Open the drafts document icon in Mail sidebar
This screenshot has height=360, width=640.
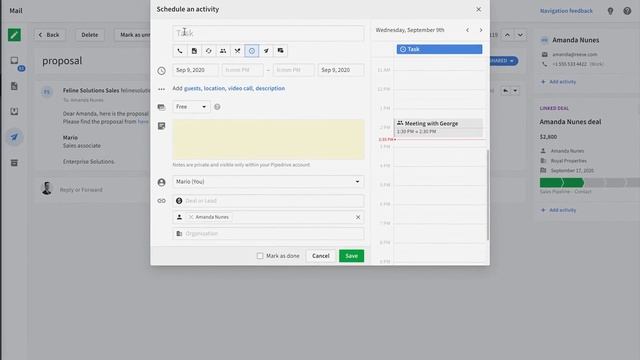pyautogui.click(x=14, y=86)
